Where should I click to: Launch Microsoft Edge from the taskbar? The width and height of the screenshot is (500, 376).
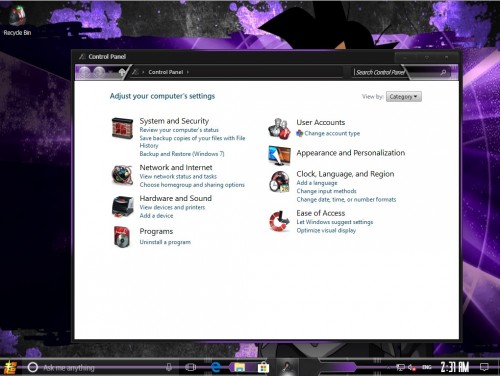(216, 367)
